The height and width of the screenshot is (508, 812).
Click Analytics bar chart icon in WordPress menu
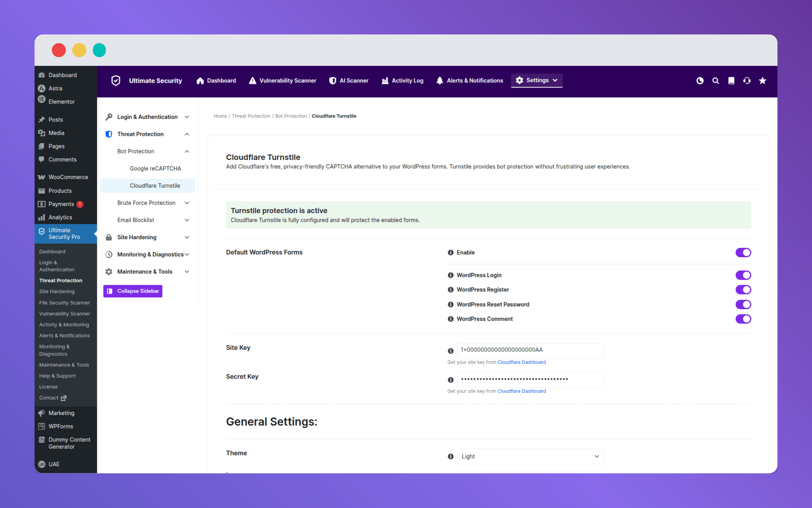click(x=42, y=217)
